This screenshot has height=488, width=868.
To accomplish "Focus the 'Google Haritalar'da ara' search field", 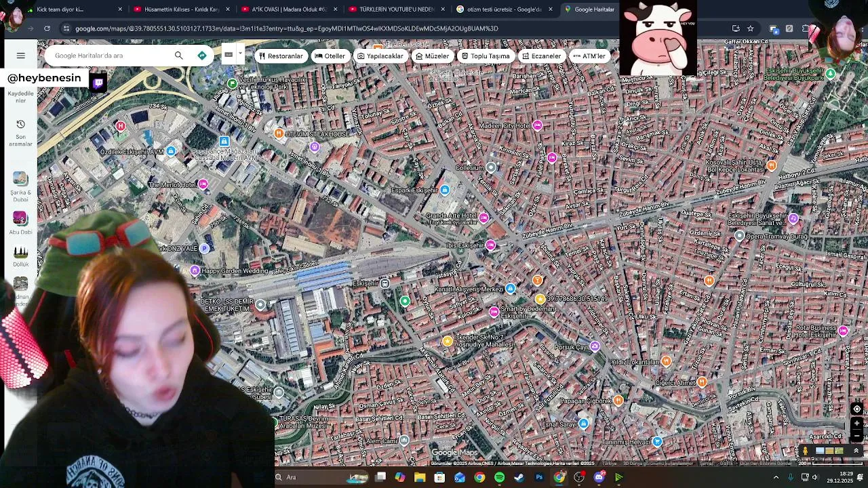I will pyautogui.click(x=108, y=56).
